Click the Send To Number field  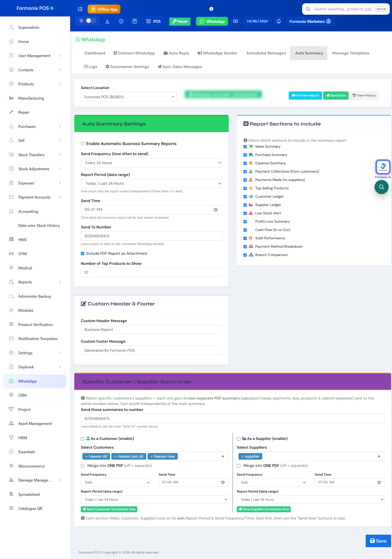151,236
